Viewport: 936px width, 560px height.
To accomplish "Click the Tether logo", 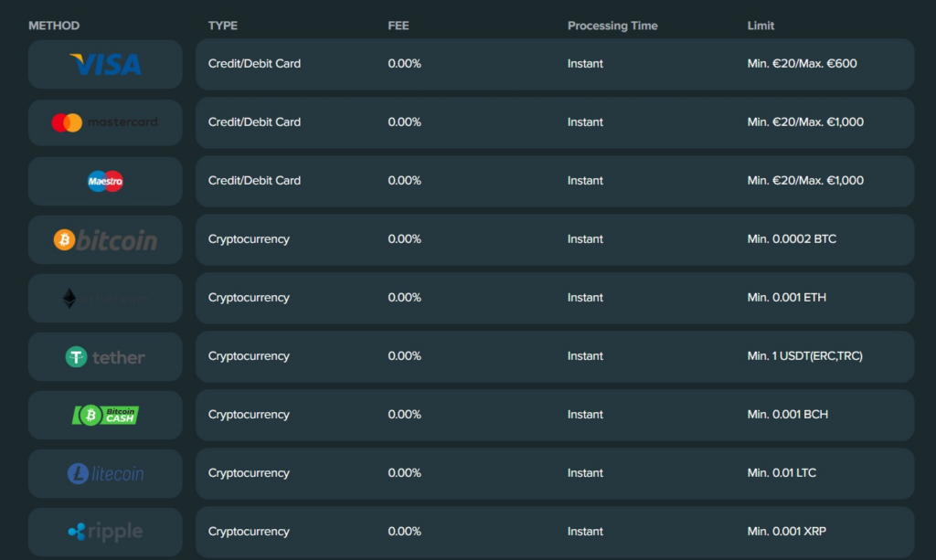I will point(105,357).
